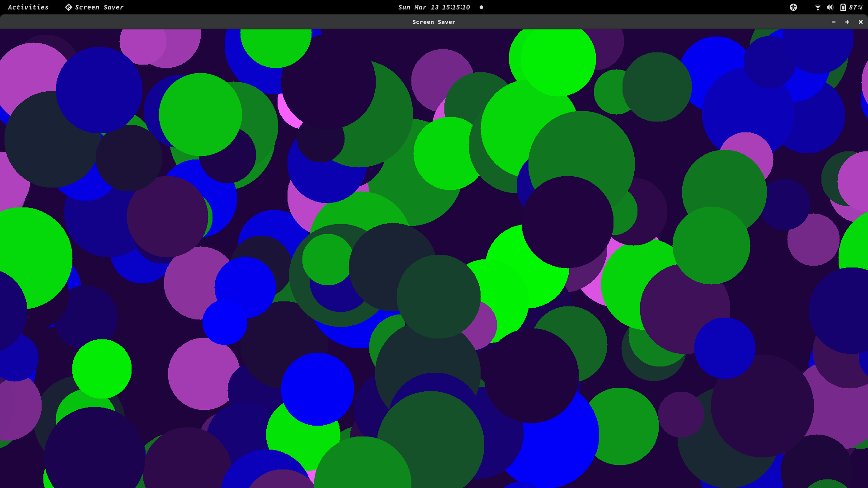Click the Screen Saver app diamond icon
Screen dimensions: 868x488
[68, 7]
